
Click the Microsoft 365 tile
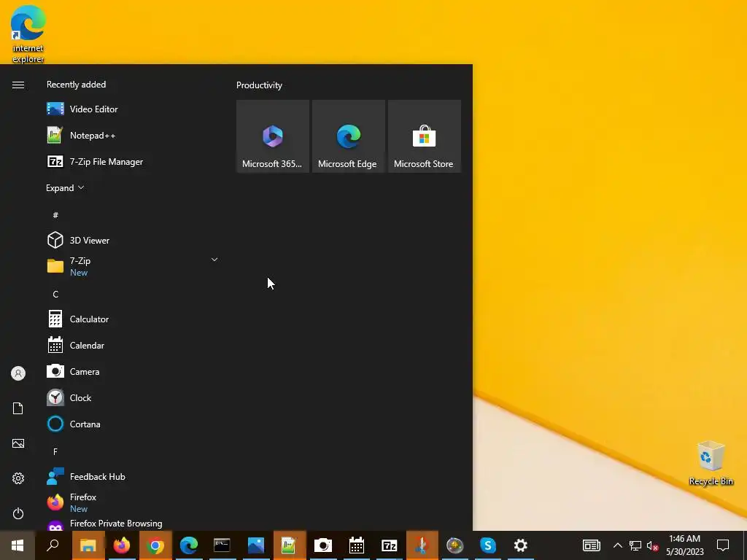pos(273,136)
